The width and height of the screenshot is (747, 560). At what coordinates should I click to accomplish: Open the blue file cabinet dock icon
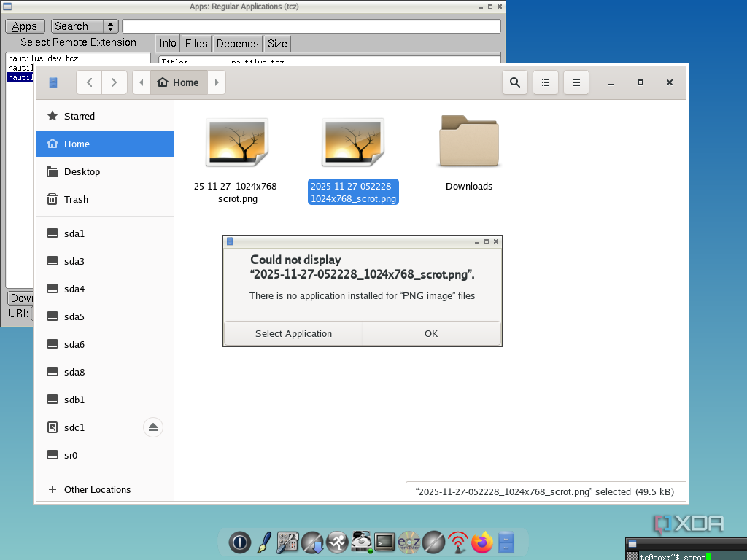coord(506,542)
